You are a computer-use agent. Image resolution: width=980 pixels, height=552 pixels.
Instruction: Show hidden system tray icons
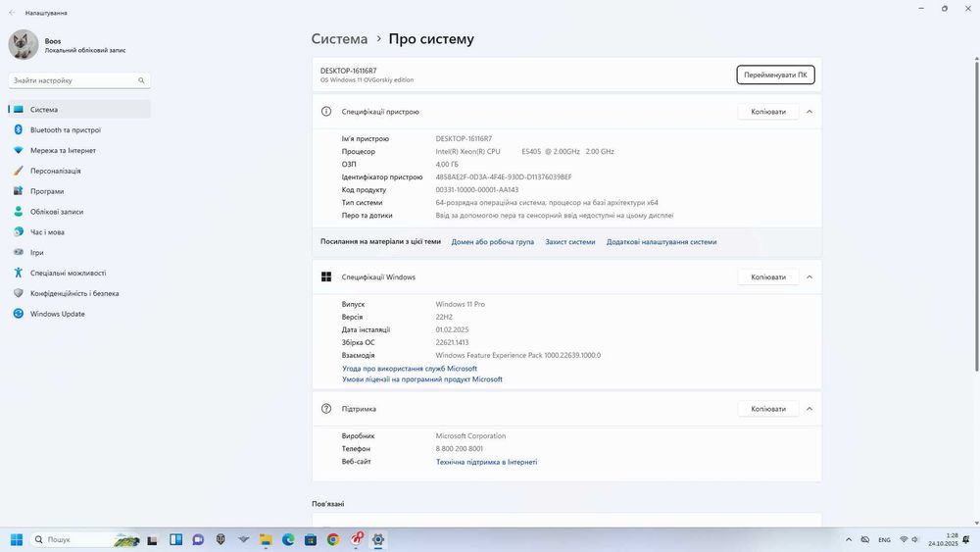pos(849,539)
